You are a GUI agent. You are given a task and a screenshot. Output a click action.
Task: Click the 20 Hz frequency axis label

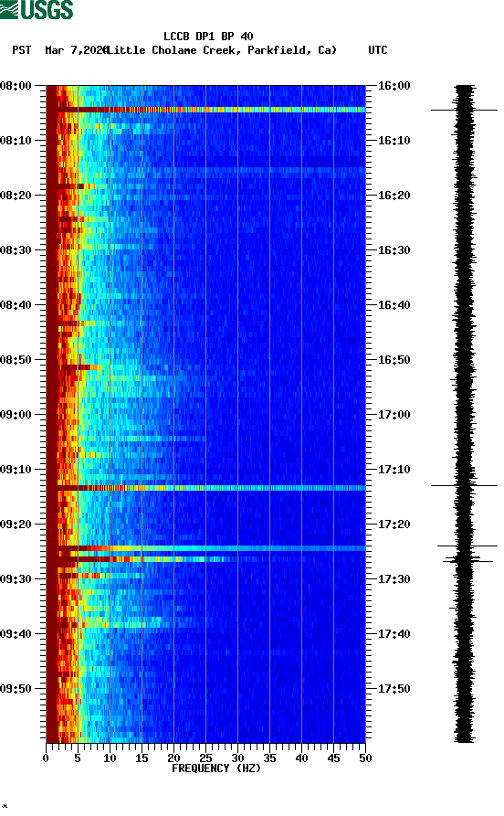pyautogui.click(x=173, y=758)
